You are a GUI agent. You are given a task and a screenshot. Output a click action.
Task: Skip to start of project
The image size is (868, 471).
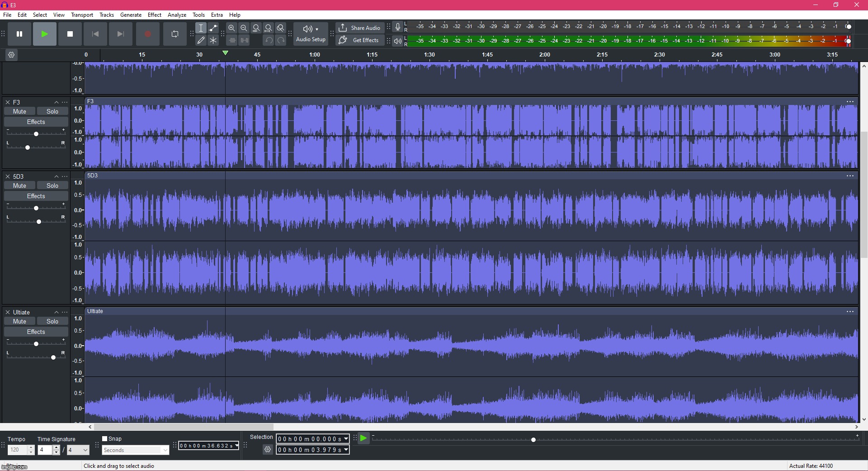[95, 34]
